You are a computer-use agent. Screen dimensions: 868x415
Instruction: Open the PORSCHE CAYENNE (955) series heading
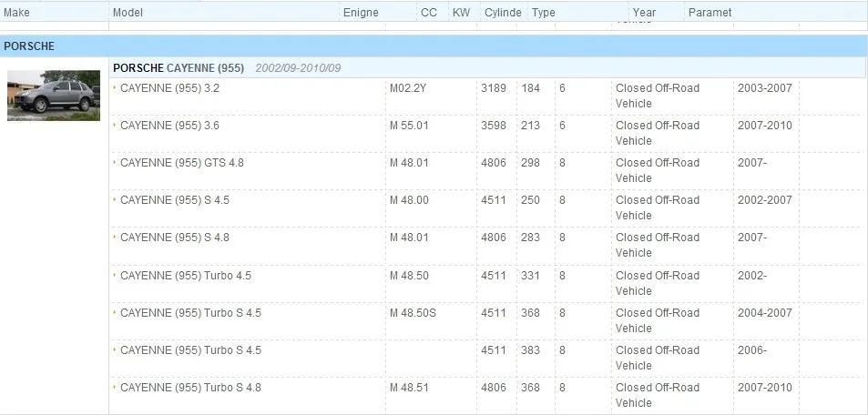[179, 68]
